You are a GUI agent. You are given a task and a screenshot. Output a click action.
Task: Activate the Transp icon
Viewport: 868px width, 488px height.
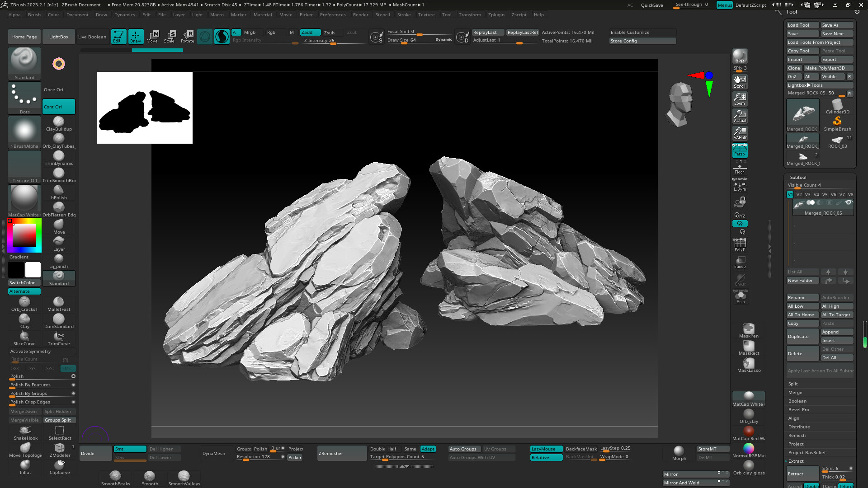740,262
